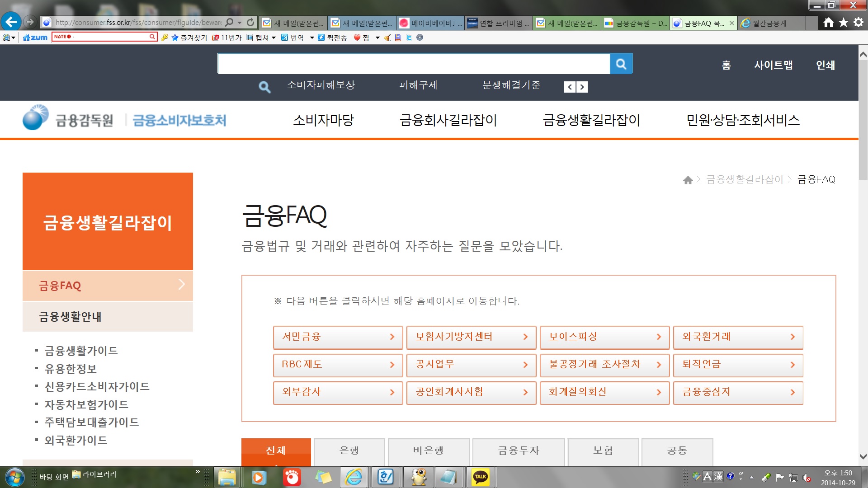
Task: Click the next arrow beside 분쟁해결기준
Action: 582,86
